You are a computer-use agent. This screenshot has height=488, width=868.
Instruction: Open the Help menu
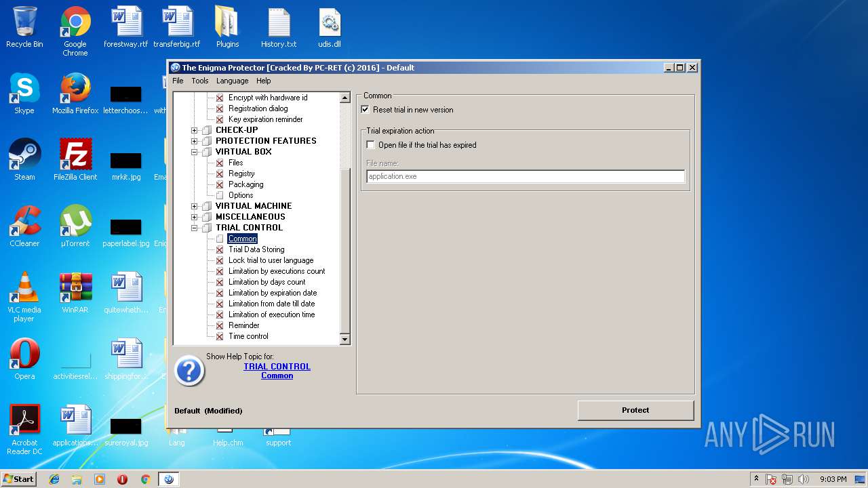(x=263, y=81)
